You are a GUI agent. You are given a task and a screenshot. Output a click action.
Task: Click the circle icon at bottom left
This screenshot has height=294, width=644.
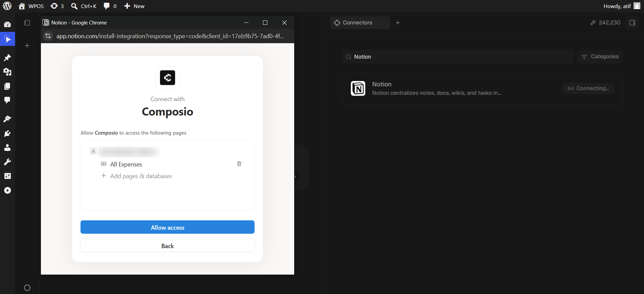28,288
